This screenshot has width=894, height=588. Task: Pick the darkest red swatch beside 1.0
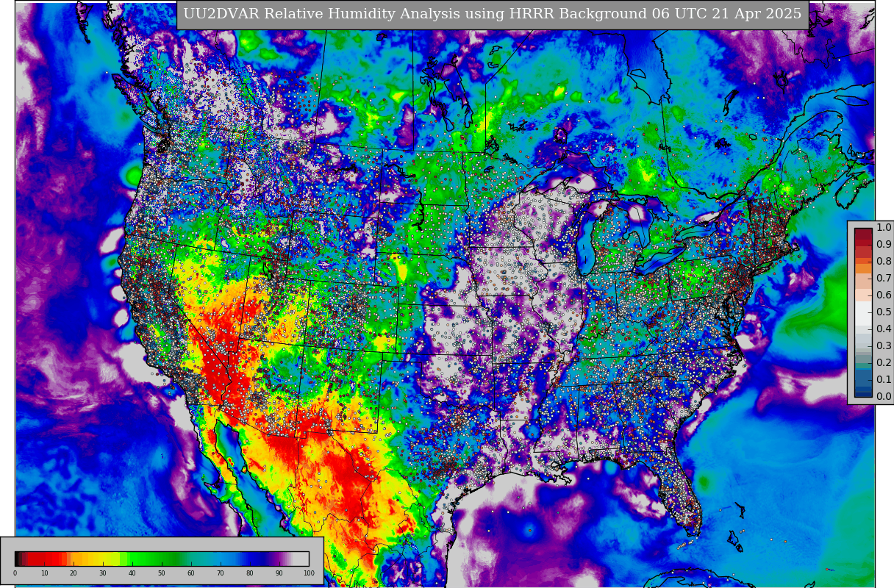pos(863,234)
